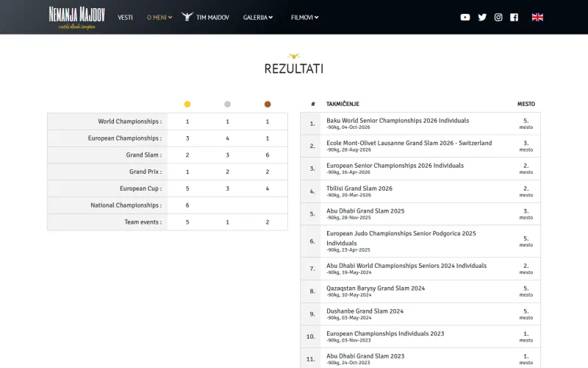This screenshot has height=368, width=588.
Task: Click the Takmičenje column header
Action: 343,104
